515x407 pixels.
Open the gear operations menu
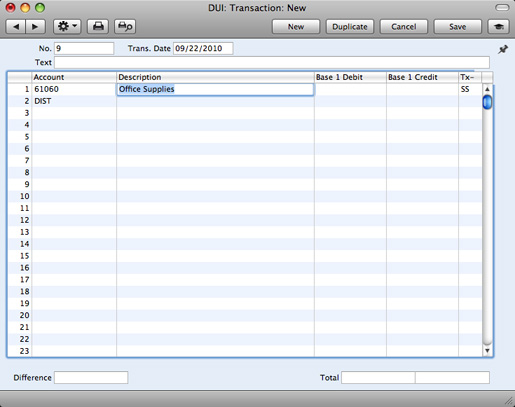pos(67,27)
